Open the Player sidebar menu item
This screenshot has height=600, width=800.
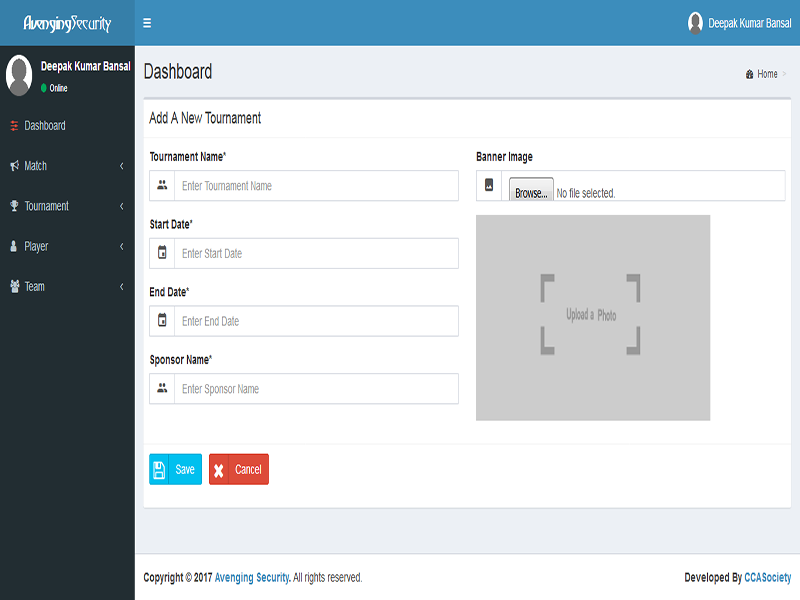(x=67, y=246)
